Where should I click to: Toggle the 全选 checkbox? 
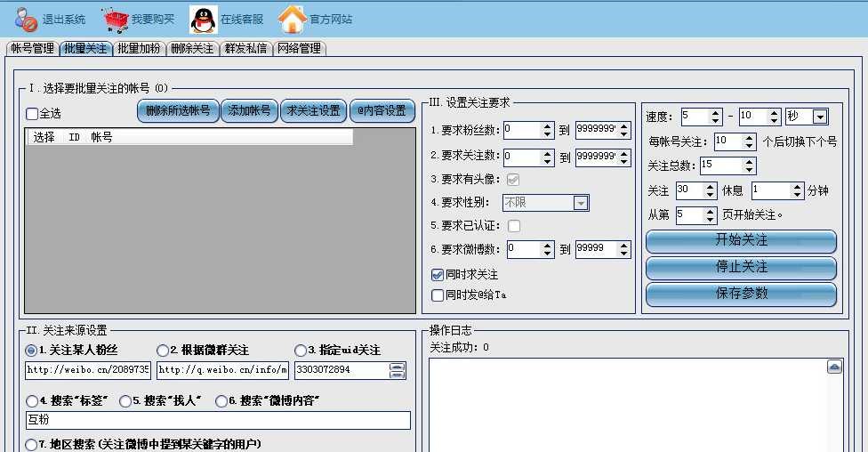point(32,114)
